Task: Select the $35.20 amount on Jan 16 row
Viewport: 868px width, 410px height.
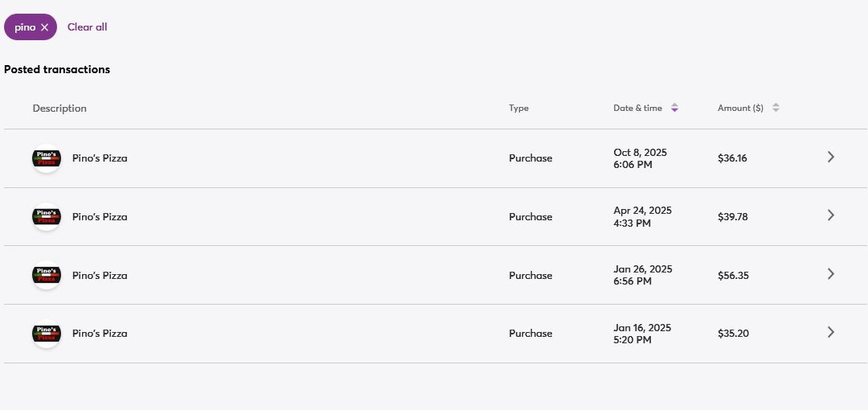Action: click(733, 334)
